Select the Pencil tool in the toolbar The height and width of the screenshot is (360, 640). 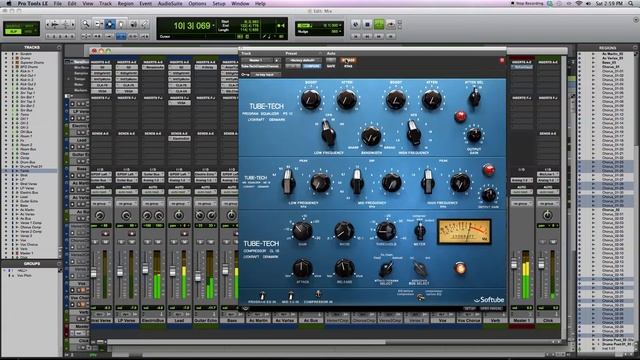[144, 24]
